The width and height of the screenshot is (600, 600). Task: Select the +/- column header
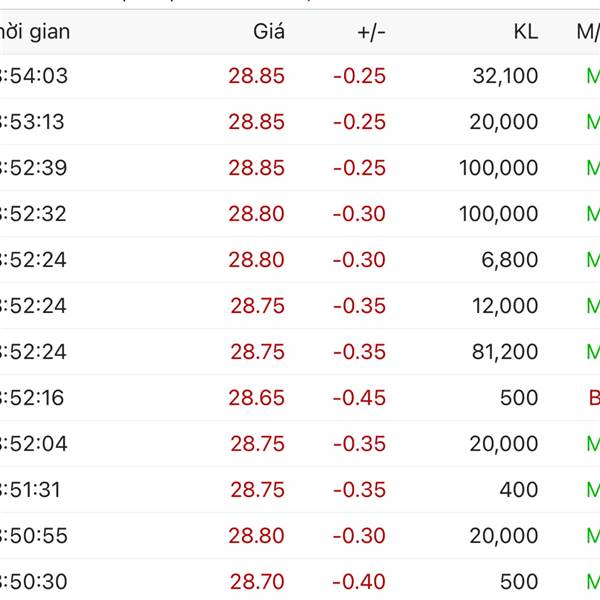tap(371, 33)
